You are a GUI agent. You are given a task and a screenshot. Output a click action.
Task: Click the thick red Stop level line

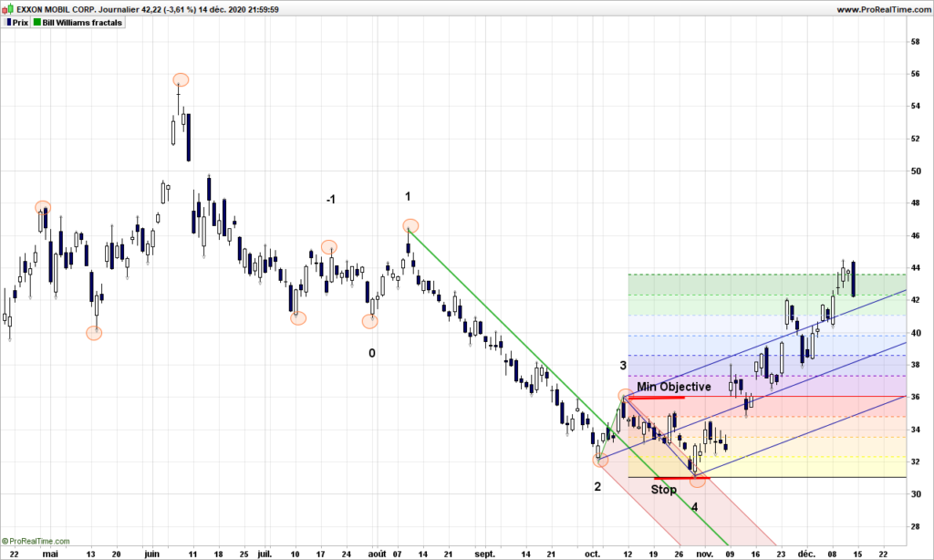click(x=681, y=478)
